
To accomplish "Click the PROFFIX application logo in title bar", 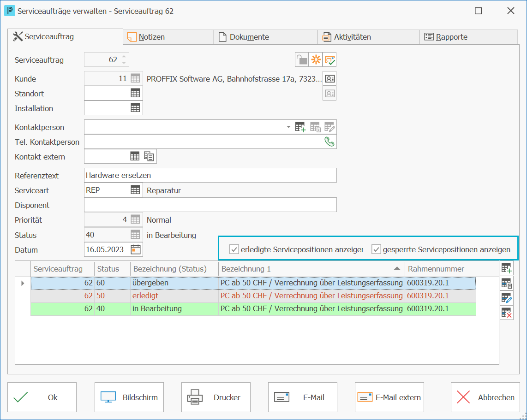I will coord(9,11).
